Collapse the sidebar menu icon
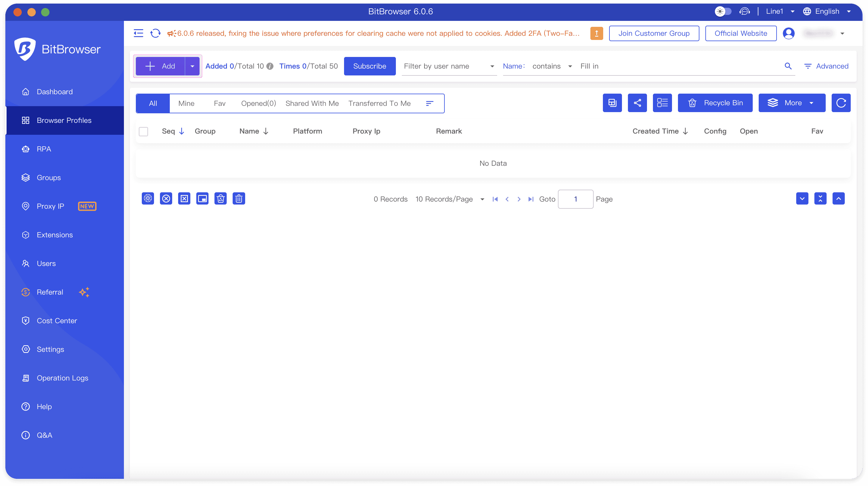Screen dimensions: 868x486 point(139,33)
